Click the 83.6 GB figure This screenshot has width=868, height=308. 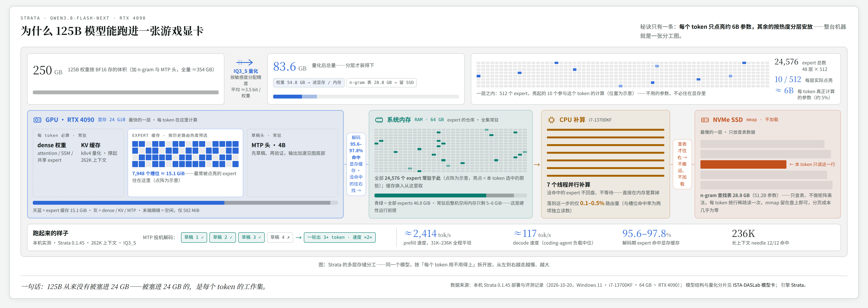click(x=290, y=67)
